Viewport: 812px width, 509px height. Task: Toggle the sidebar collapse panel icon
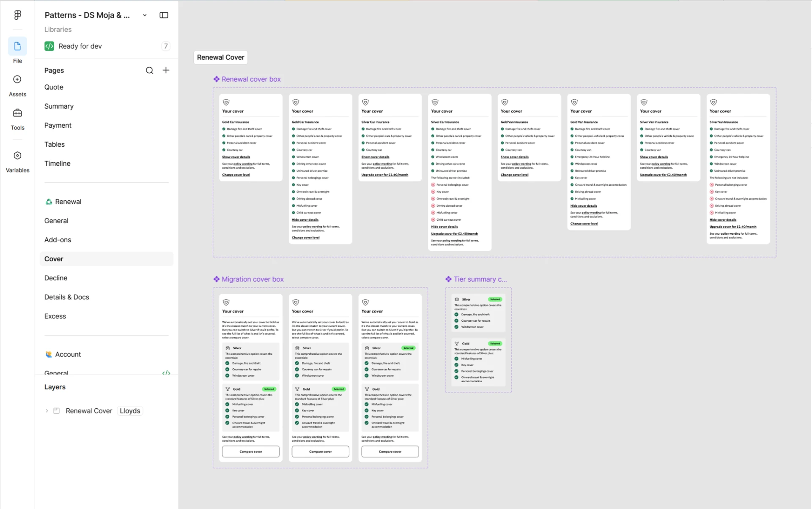click(164, 15)
